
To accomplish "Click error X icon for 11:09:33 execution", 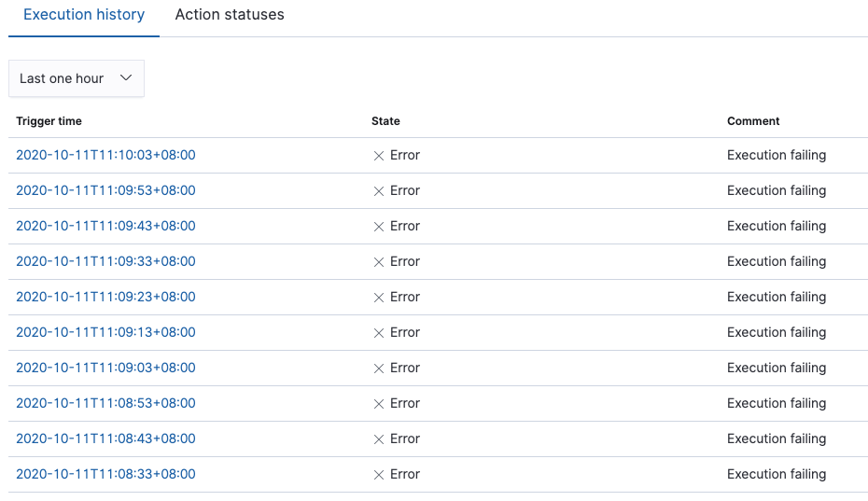I will click(x=379, y=262).
